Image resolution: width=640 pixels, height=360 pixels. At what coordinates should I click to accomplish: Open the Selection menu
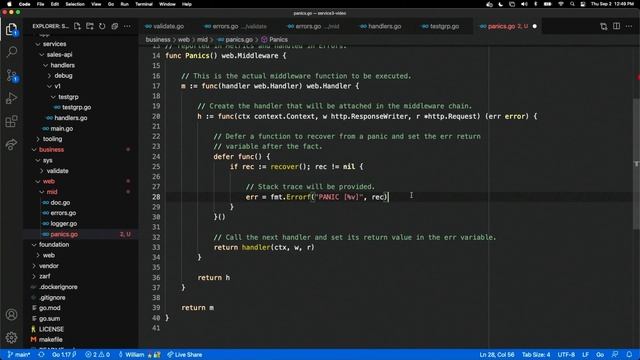[x=75, y=4]
